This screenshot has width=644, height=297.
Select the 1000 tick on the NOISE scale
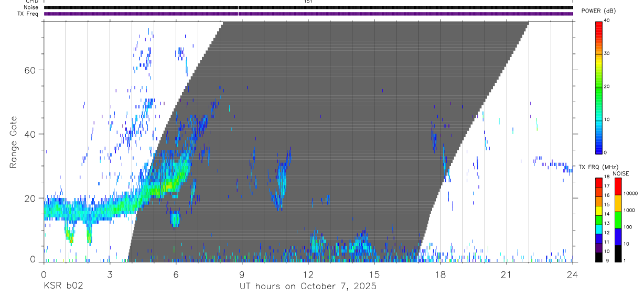click(x=629, y=210)
